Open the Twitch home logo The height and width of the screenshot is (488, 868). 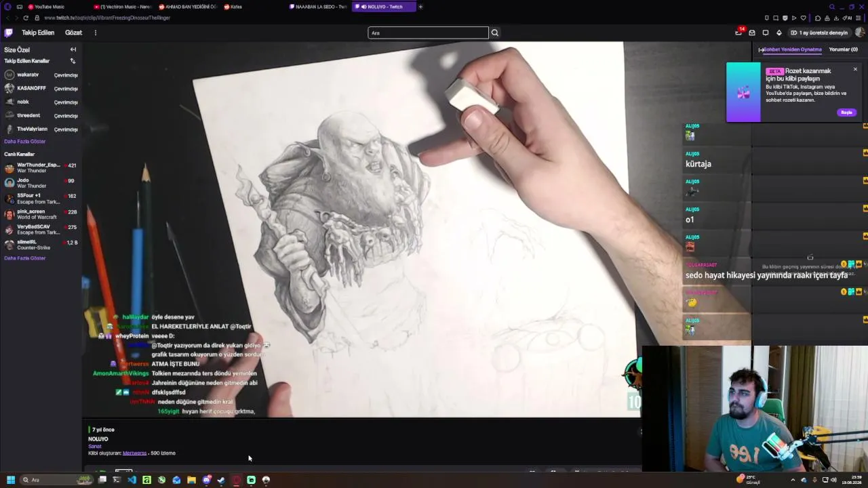pyautogui.click(x=9, y=33)
